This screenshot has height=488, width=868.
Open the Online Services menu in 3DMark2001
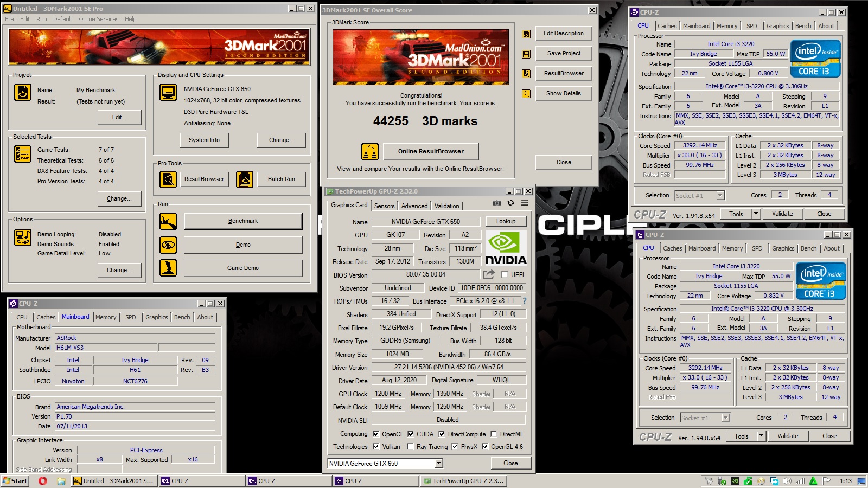tap(98, 19)
